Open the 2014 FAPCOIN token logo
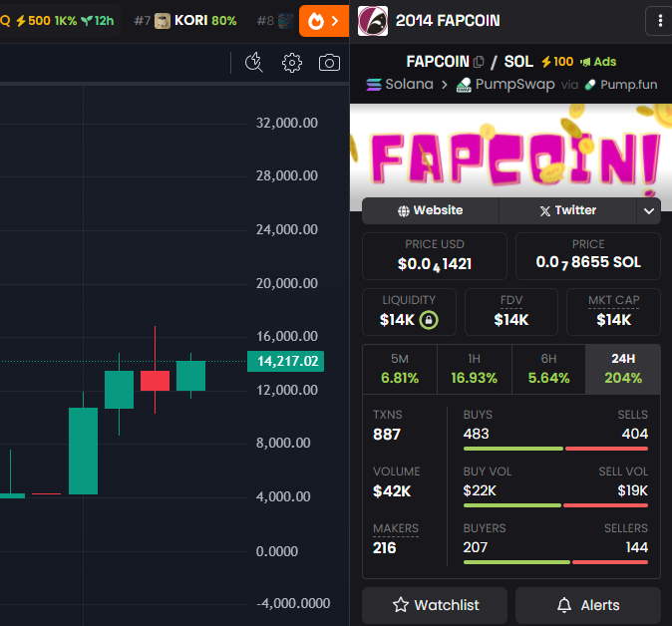This screenshot has height=626, width=672. (373, 21)
